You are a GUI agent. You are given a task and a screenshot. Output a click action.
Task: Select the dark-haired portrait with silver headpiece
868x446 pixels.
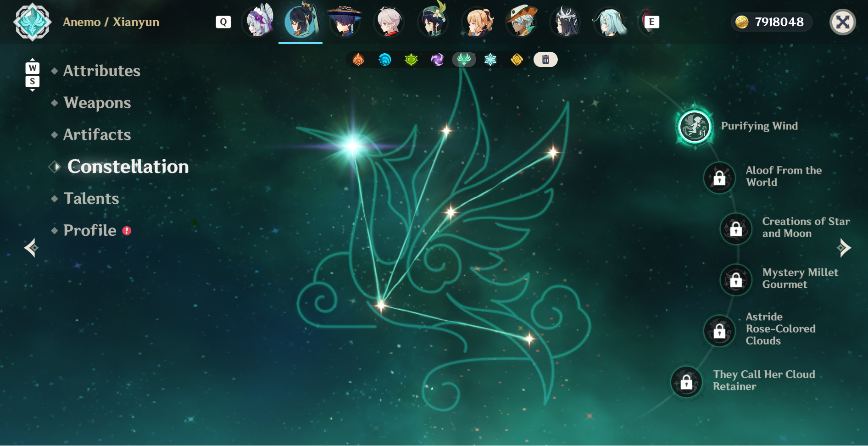coord(566,22)
